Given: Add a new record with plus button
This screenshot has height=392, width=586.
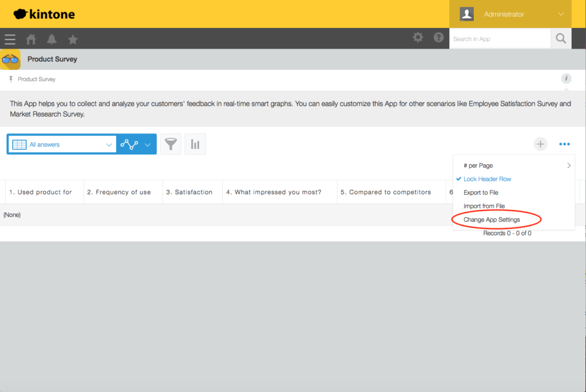Looking at the screenshot, I should [x=541, y=144].
